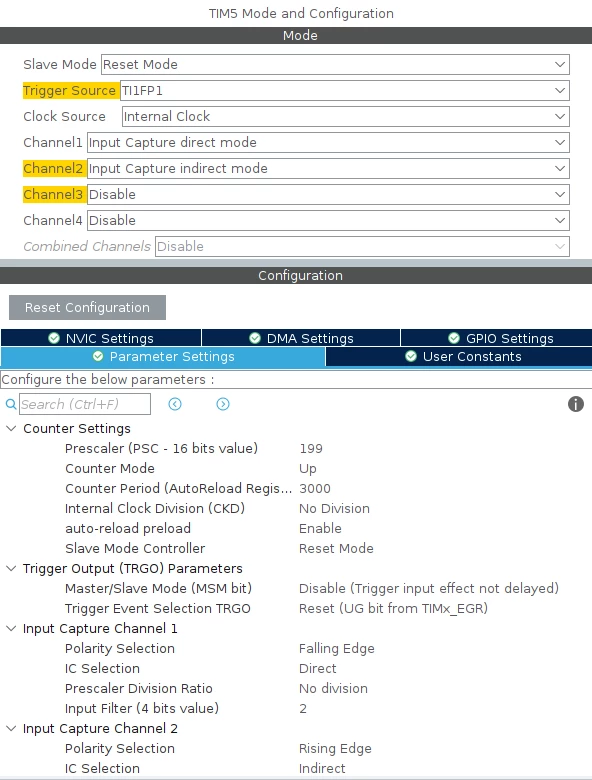Switch to NVIC Settings tab
The height and width of the screenshot is (780, 592).
coord(101,338)
